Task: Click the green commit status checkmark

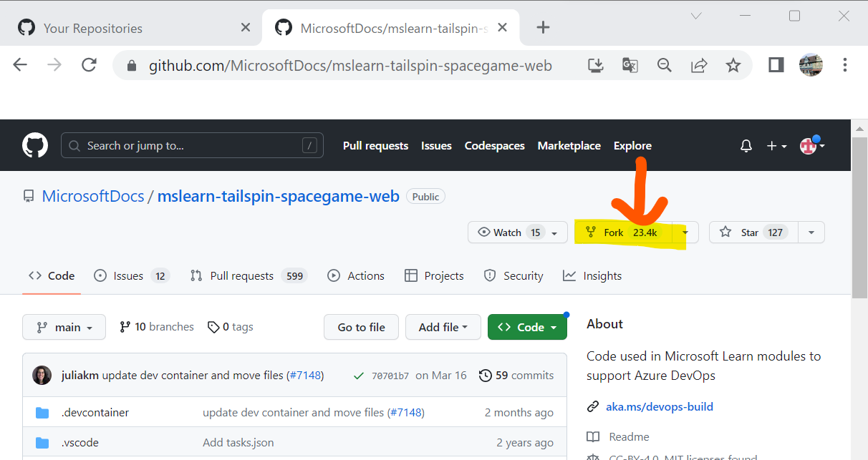Action: (x=359, y=376)
